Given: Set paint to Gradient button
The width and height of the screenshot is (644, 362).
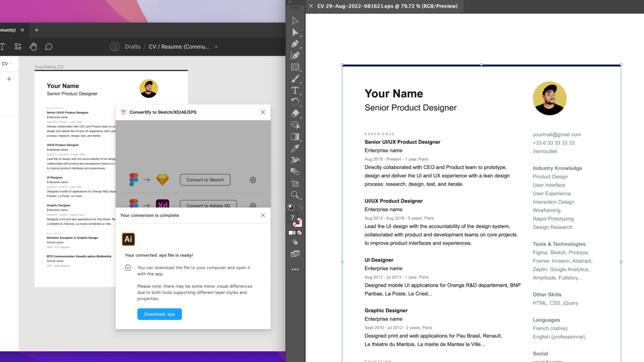Looking at the screenshot, I should (x=295, y=233).
